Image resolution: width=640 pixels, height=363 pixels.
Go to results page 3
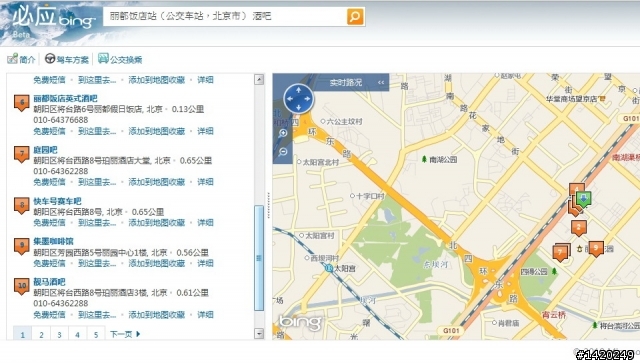60,334
